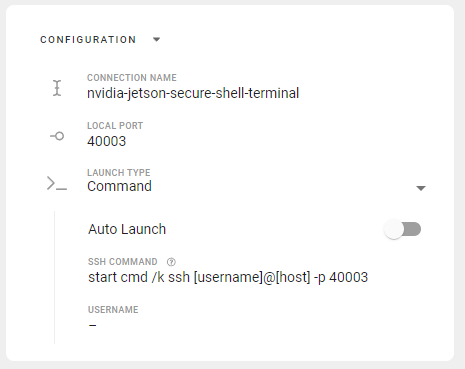The height and width of the screenshot is (369, 465).
Task: Click the Auto Launch label
Action: (127, 229)
